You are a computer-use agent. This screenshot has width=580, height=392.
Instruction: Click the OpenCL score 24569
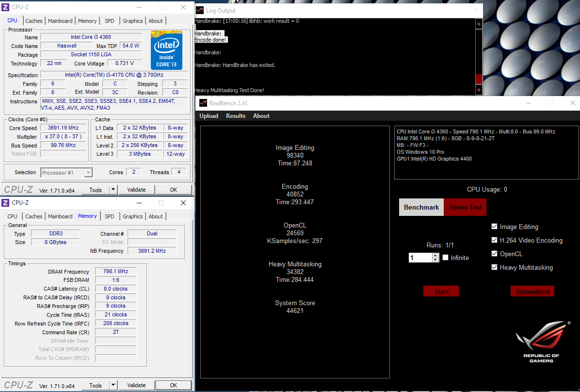(x=295, y=233)
